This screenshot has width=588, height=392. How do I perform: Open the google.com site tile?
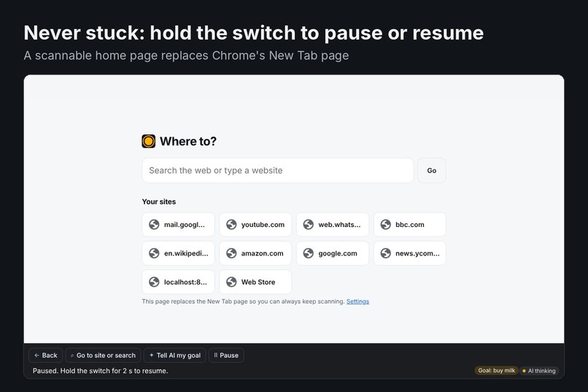coord(333,253)
